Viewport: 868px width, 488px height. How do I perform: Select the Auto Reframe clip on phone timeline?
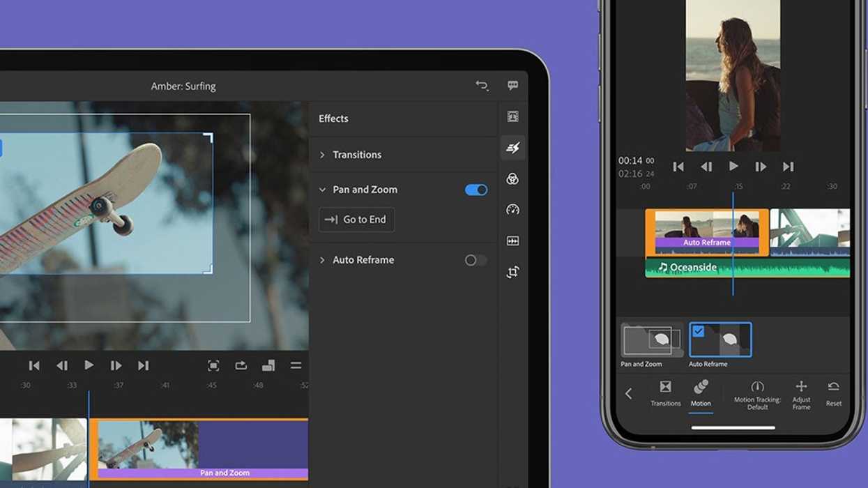(x=707, y=232)
